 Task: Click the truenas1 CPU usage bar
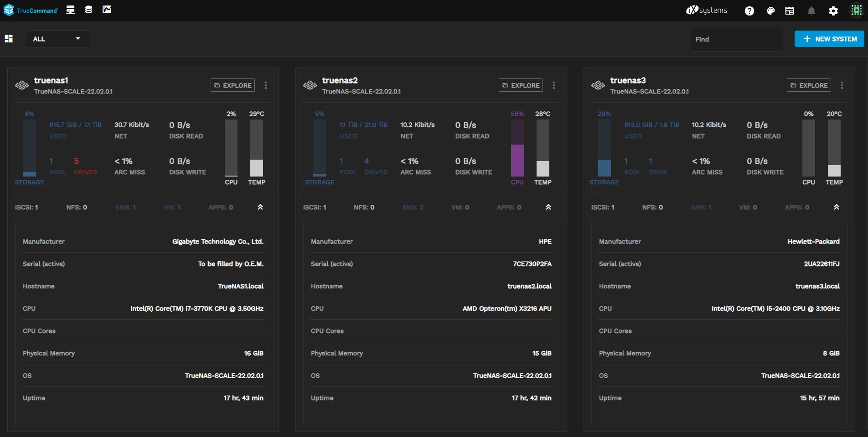(231, 148)
